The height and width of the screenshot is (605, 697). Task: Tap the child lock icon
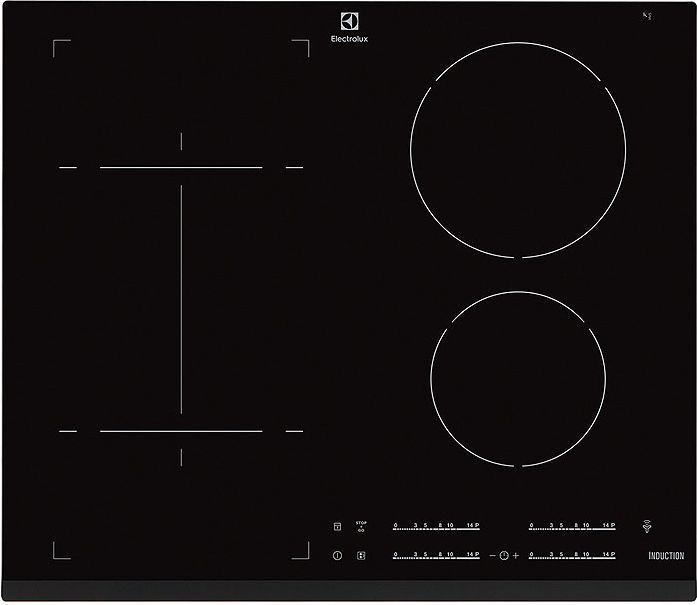click(x=337, y=526)
